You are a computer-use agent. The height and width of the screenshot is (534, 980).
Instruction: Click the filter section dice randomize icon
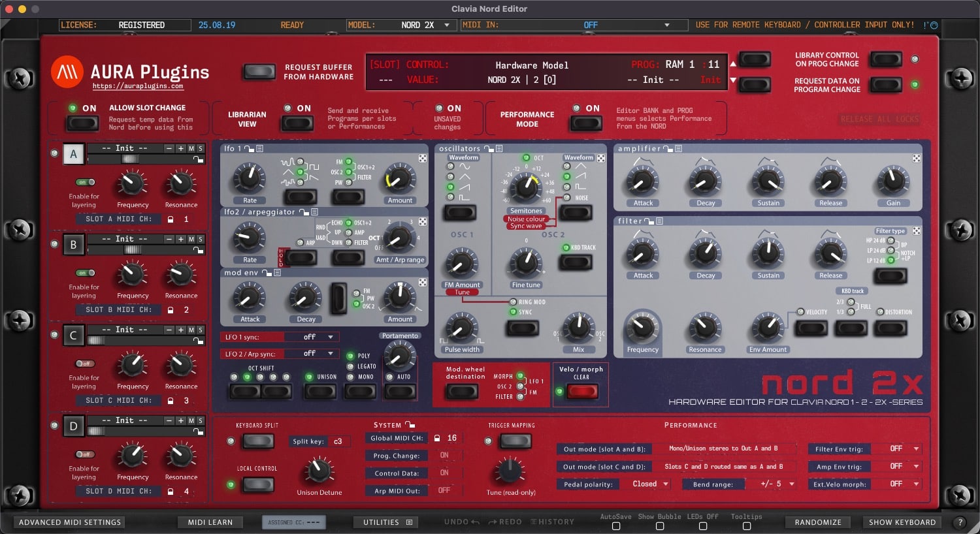(x=917, y=230)
